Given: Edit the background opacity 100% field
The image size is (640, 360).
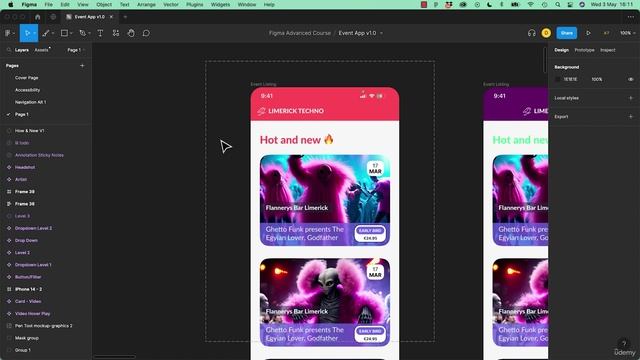Looking at the screenshot, I should point(597,79).
